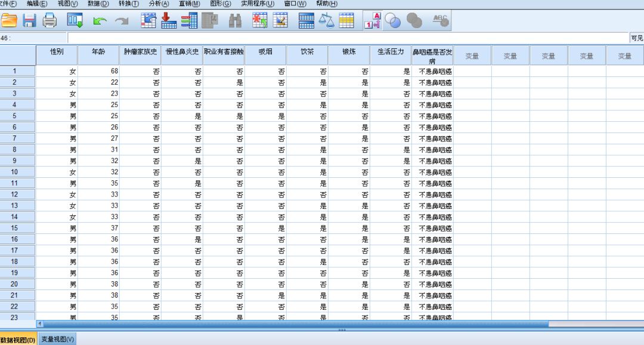Click age cell 31 in row 8
Viewport: 644px width, 345px height.
click(x=98, y=150)
